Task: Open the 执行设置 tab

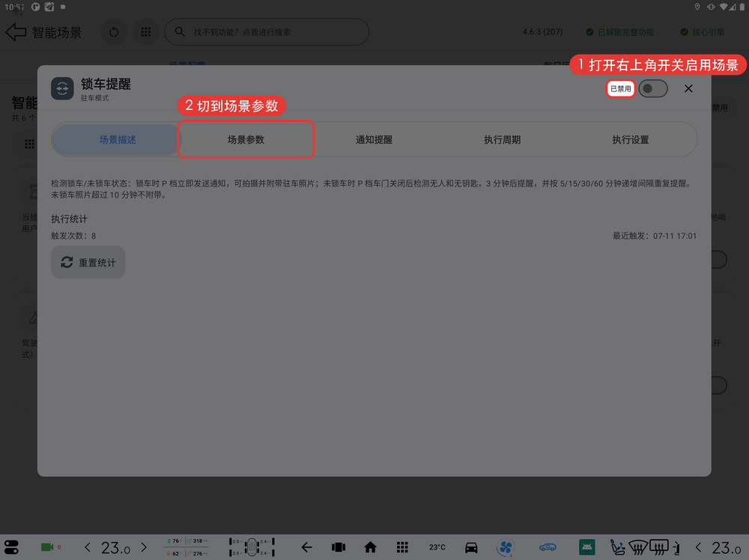Action: (631, 140)
